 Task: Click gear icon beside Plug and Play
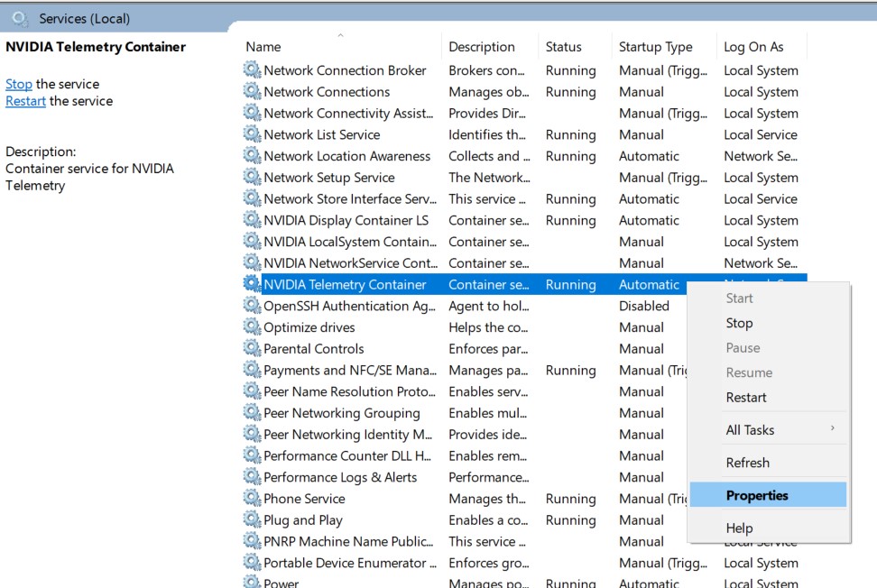252,519
